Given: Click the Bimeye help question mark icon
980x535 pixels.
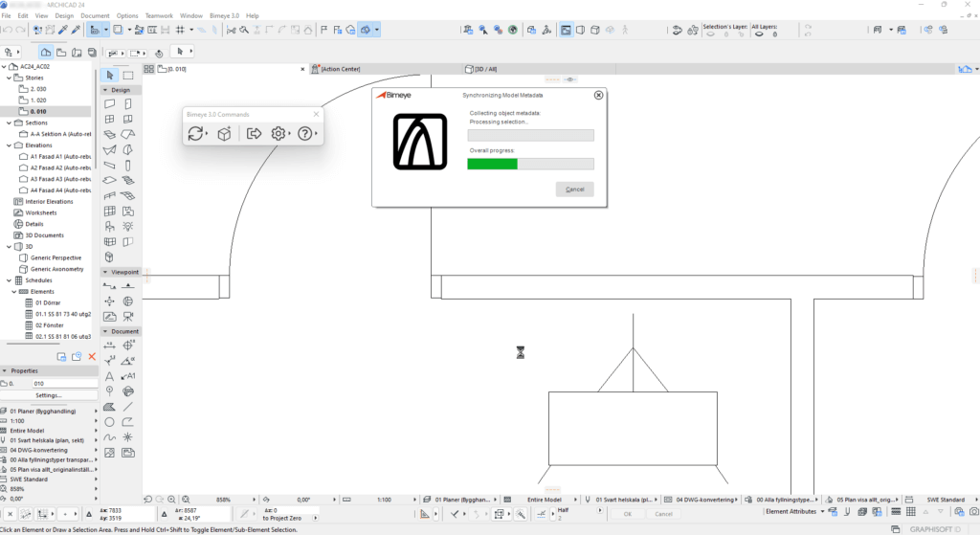Looking at the screenshot, I should (305, 134).
